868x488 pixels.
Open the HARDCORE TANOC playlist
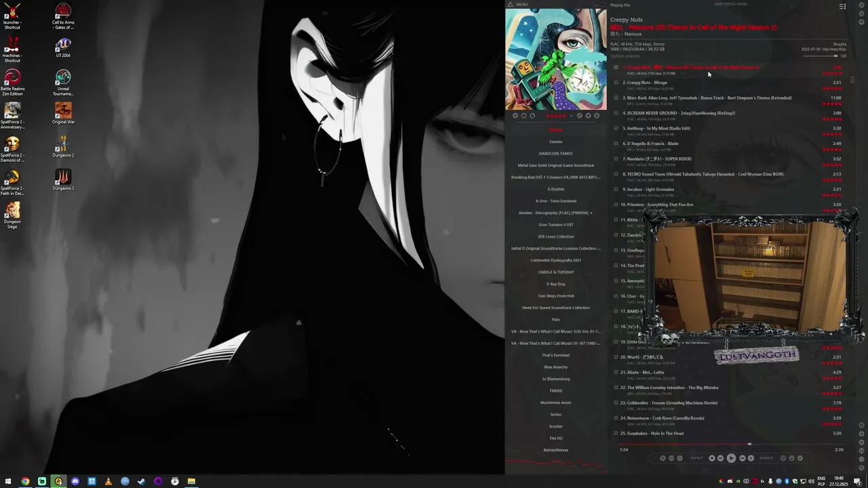click(556, 154)
